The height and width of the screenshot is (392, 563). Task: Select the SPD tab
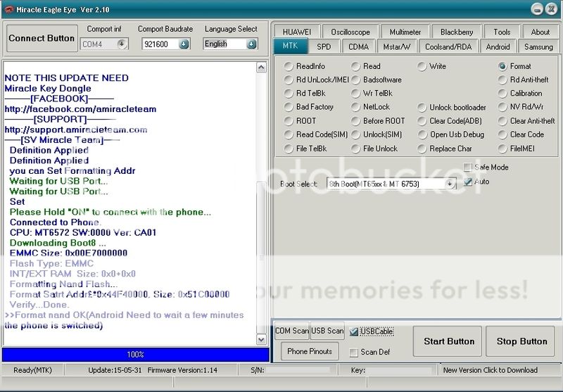pyautogui.click(x=324, y=46)
